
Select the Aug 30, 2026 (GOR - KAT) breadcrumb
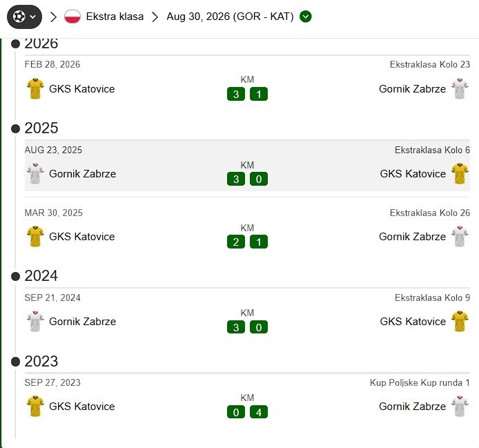[x=230, y=17]
